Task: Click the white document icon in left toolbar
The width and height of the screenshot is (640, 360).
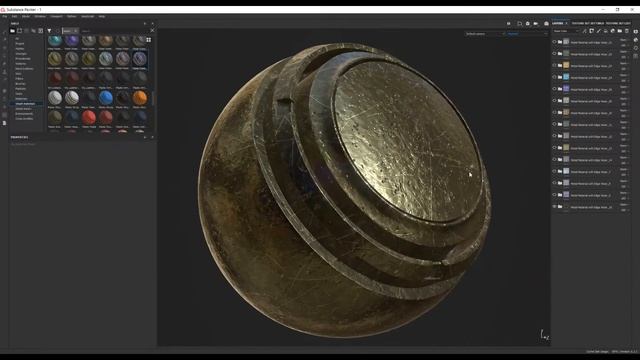Action: (4, 123)
